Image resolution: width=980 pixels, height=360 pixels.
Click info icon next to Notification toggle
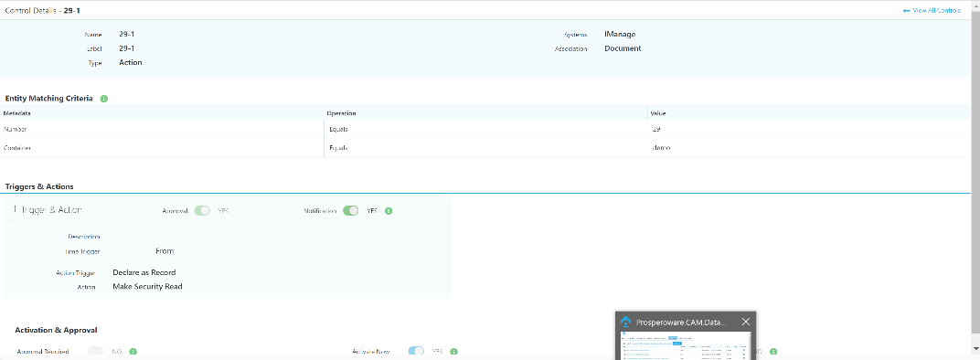pos(389,211)
